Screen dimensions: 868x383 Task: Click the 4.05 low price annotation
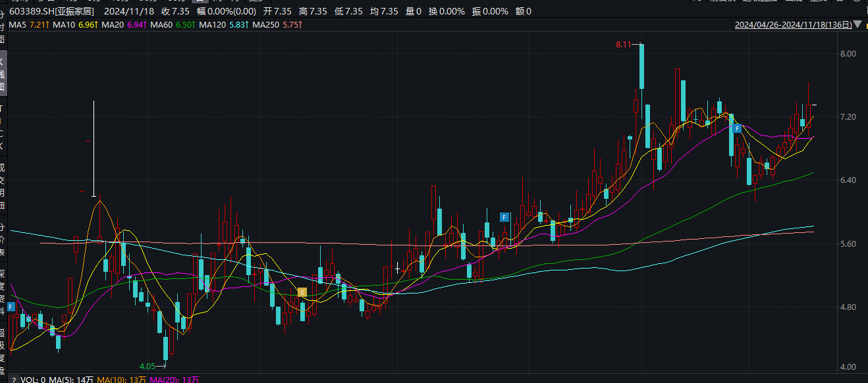[147, 366]
